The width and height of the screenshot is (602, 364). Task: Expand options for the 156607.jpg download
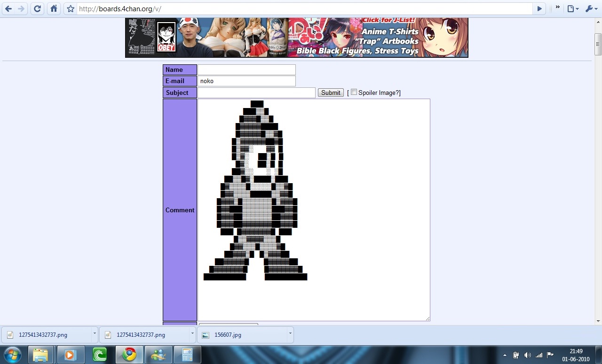coord(290,333)
